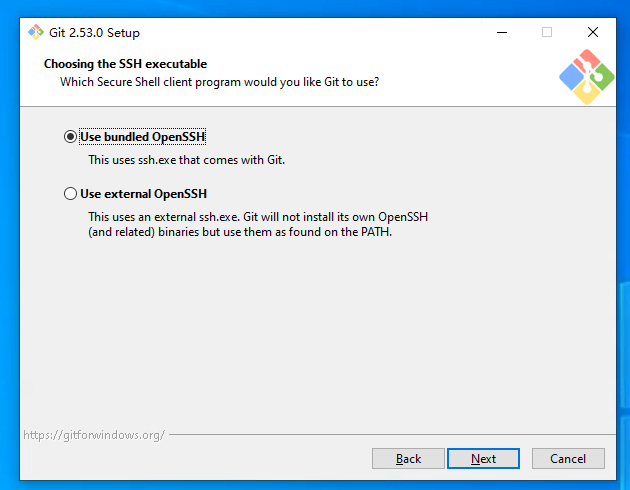Viewport: 630px width, 490px height.
Task: Cancel the Git installation
Action: tap(568, 459)
